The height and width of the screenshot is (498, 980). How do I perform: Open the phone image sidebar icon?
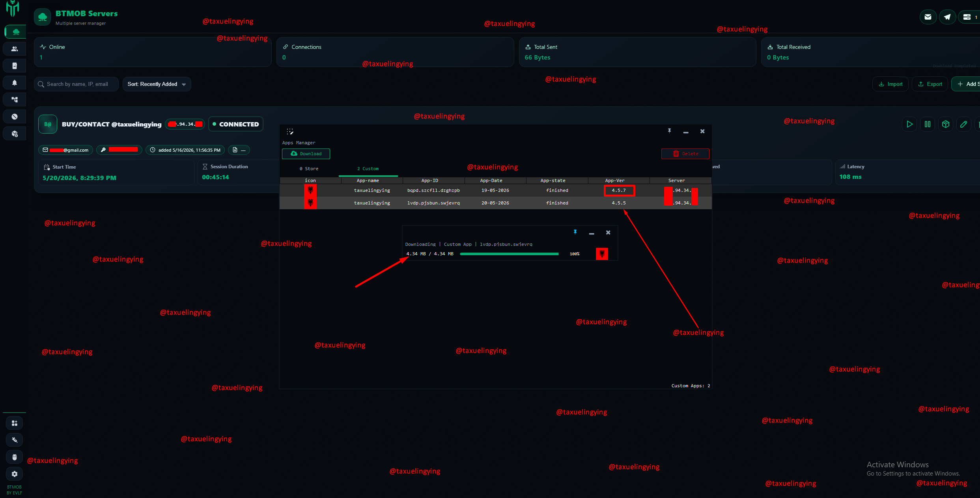click(15, 66)
